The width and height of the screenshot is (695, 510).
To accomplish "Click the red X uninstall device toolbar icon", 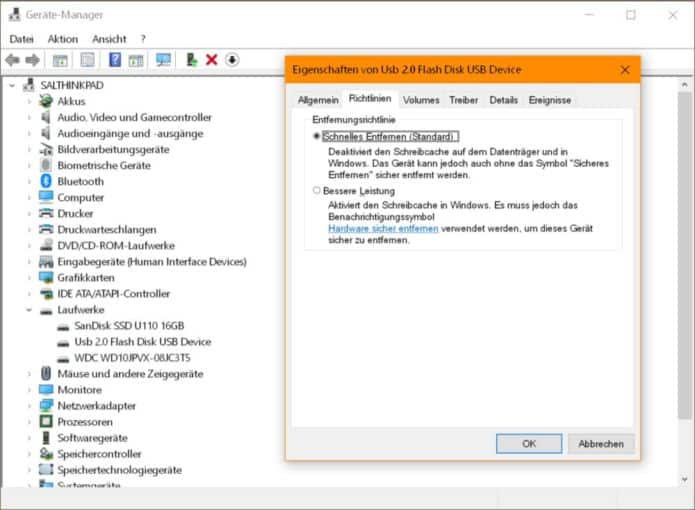I will 211,60.
